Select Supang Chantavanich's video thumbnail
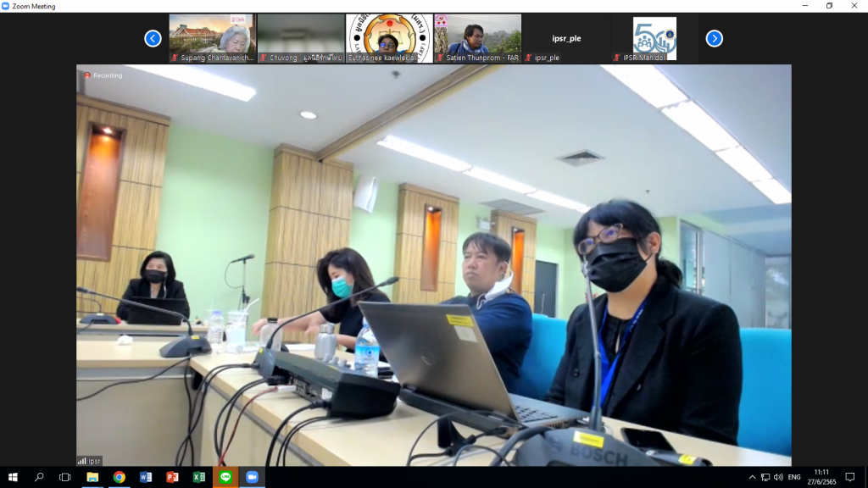 213,38
